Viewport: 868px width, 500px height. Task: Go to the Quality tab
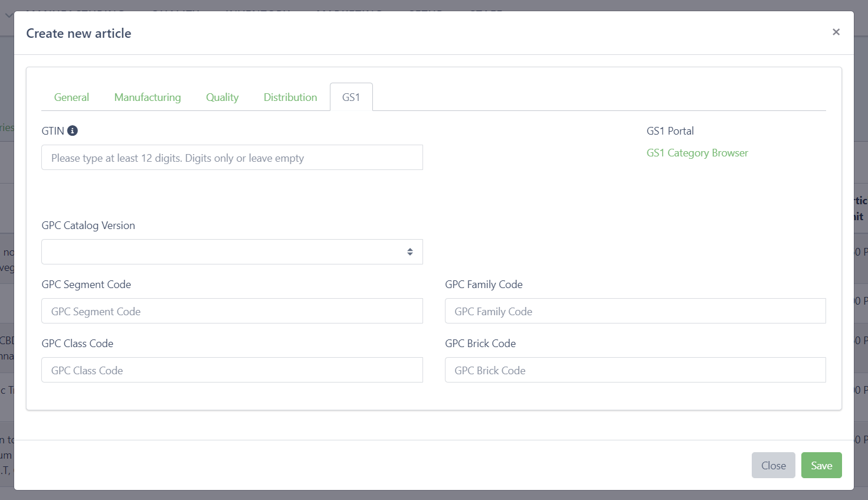(222, 97)
